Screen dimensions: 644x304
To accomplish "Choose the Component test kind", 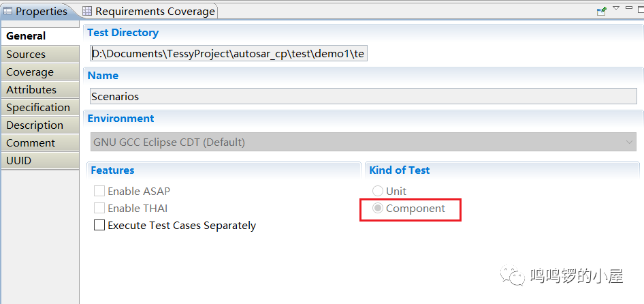I will 377,209.
